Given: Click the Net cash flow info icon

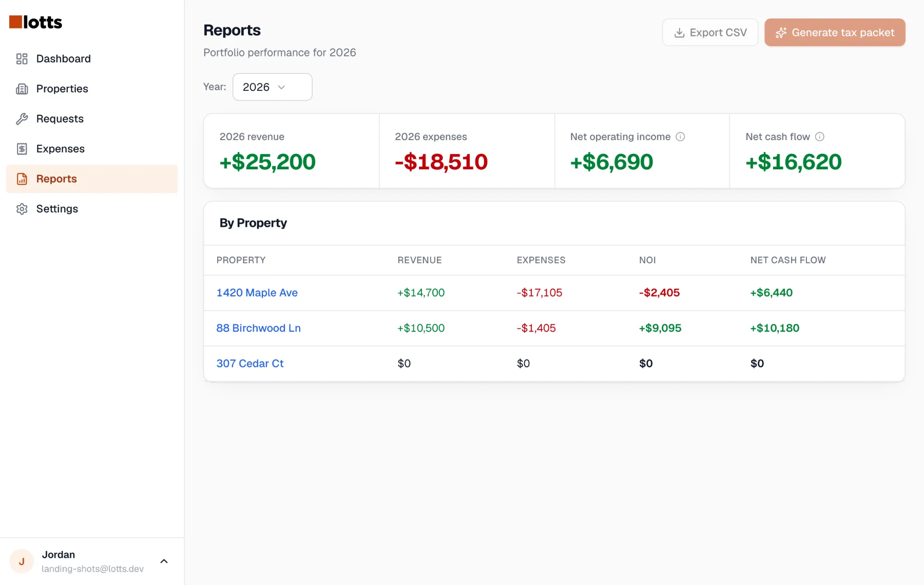Looking at the screenshot, I should click(x=820, y=136).
